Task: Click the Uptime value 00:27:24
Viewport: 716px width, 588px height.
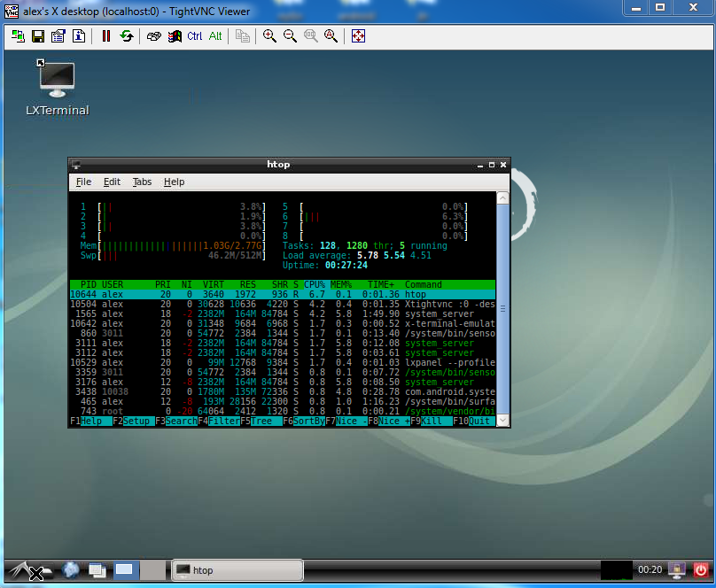Action: [x=346, y=265]
